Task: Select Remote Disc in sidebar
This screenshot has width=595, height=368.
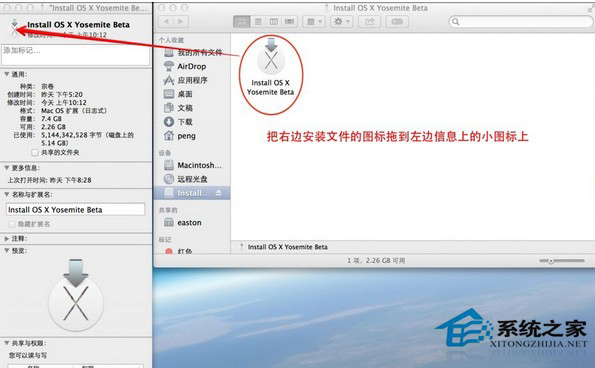Action: click(192, 179)
